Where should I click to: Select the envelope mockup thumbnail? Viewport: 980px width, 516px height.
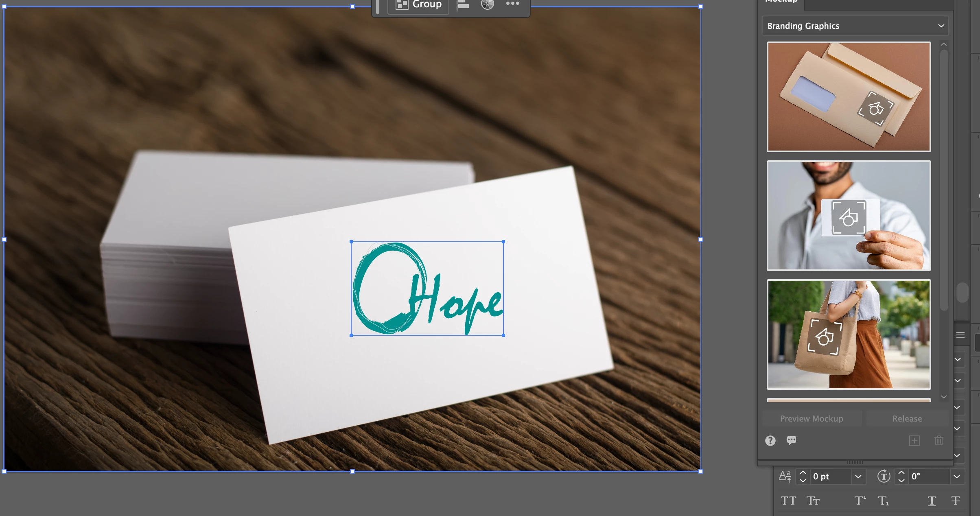coord(849,97)
